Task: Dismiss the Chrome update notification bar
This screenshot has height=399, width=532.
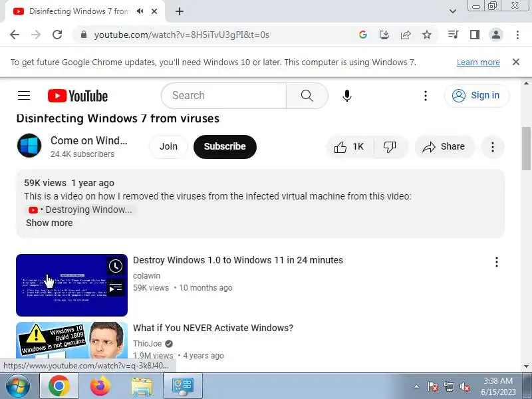Action: pyautogui.click(x=516, y=62)
